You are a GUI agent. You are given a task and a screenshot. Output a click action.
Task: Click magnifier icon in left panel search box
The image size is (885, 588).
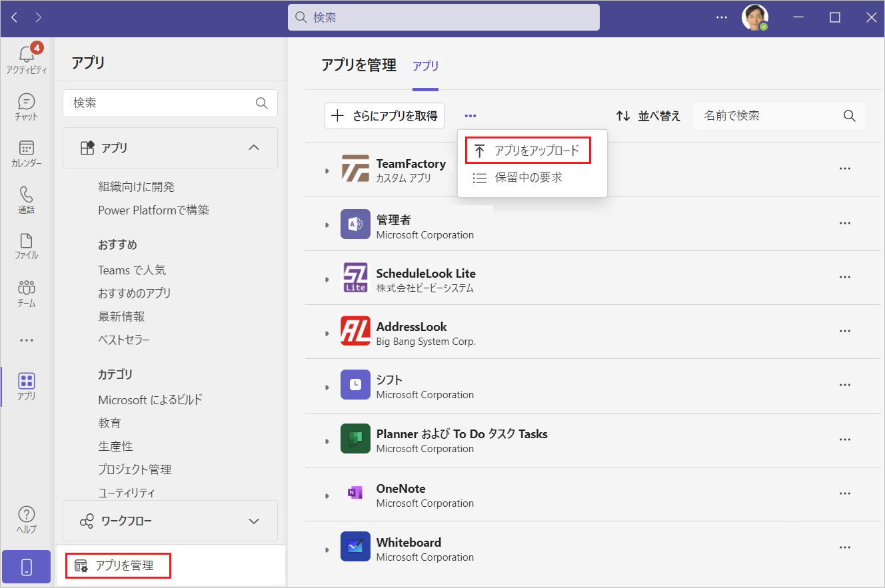click(262, 103)
